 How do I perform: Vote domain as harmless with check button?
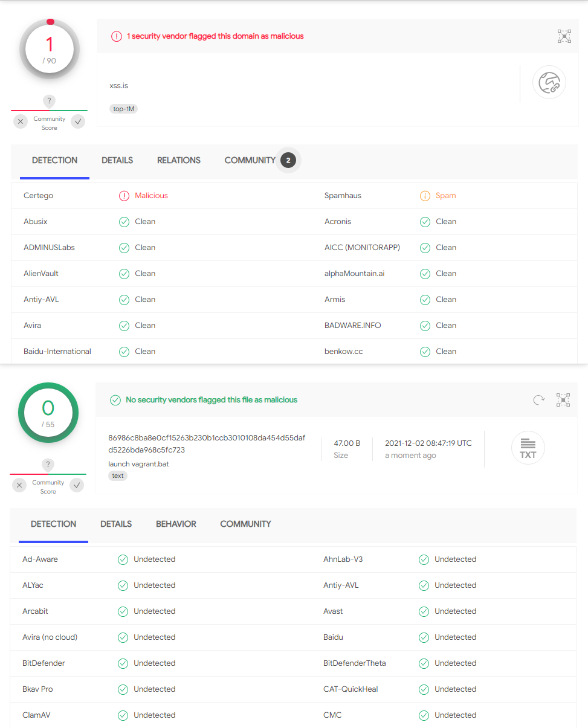click(78, 121)
